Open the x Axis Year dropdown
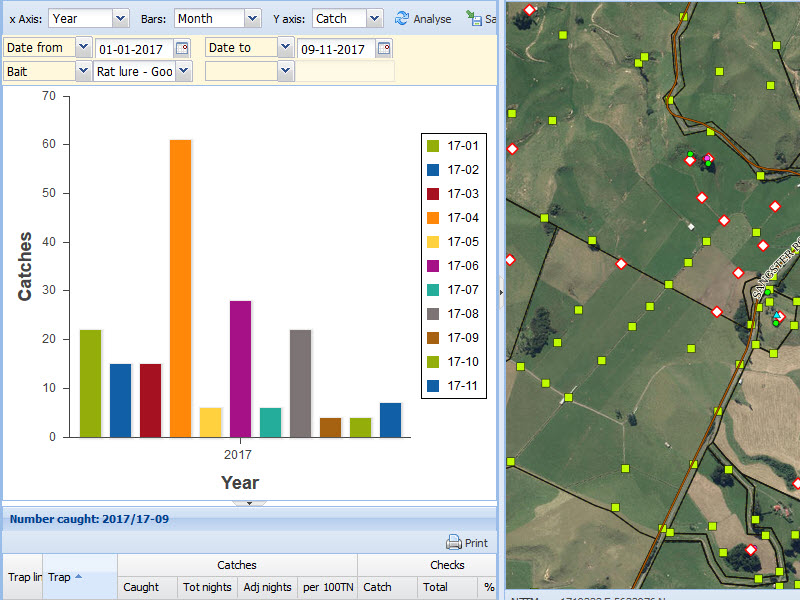Screen dimensions: 800x600 [x=120, y=18]
